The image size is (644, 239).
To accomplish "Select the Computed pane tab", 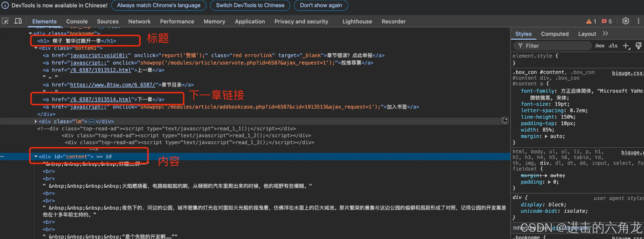I will pyautogui.click(x=555, y=34).
